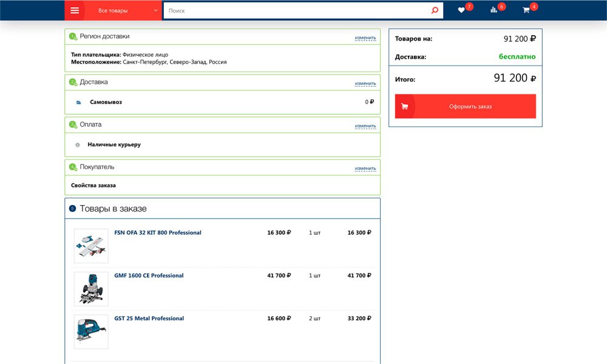Screen dimensions: 607x364
Task: Click the Наличные курьеру payment icon
Action: pos(78,145)
